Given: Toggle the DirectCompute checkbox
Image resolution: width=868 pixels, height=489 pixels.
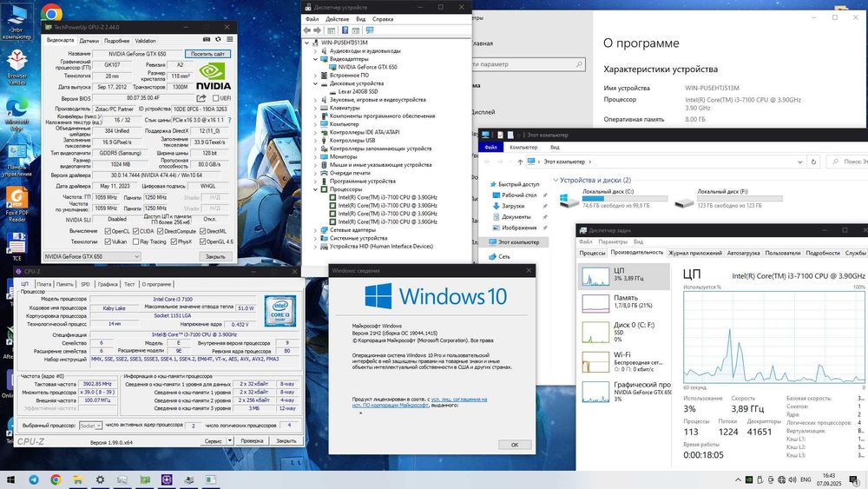Looking at the screenshot, I should coord(161,231).
